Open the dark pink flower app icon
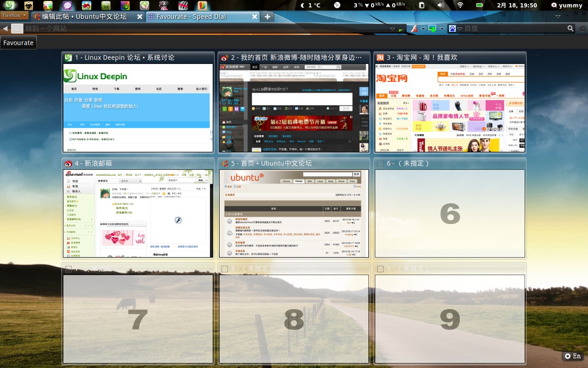 164,6
